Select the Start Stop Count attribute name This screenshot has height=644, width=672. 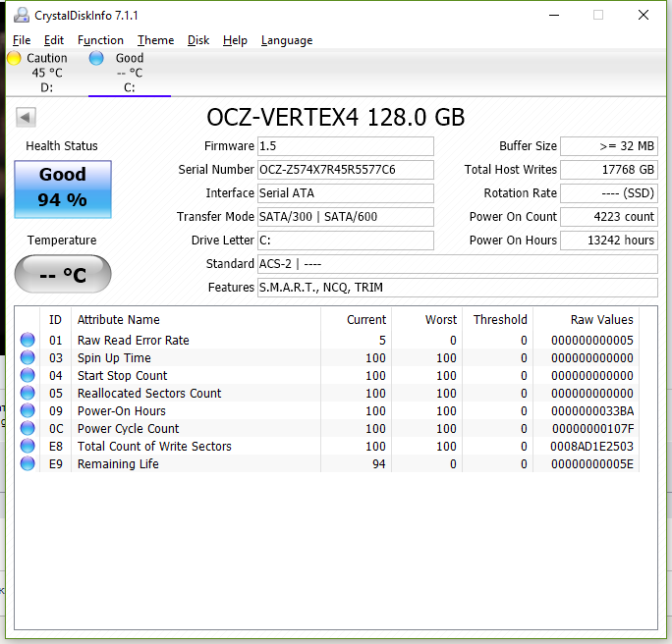click(122, 376)
